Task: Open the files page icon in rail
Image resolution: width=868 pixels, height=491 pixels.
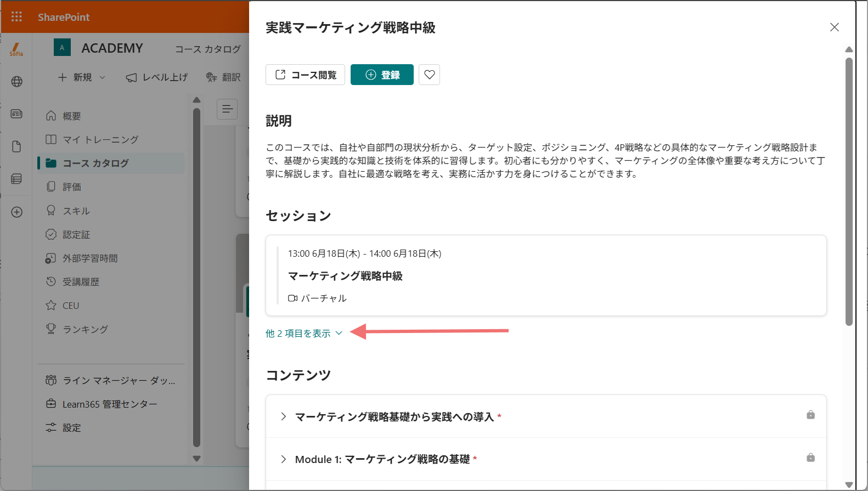Action: click(x=16, y=146)
